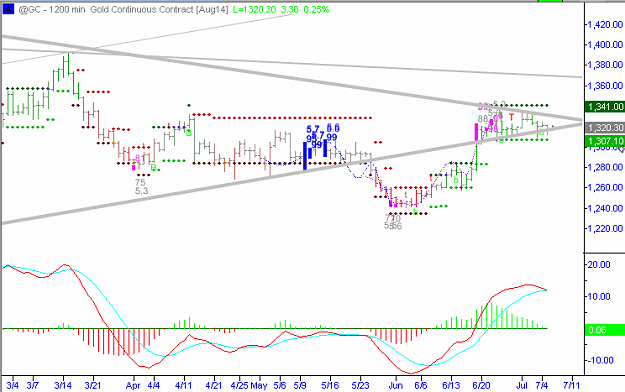Click the -10.00 indicator axis label
The width and height of the screenshot is (625, 392).
[600, 360]
